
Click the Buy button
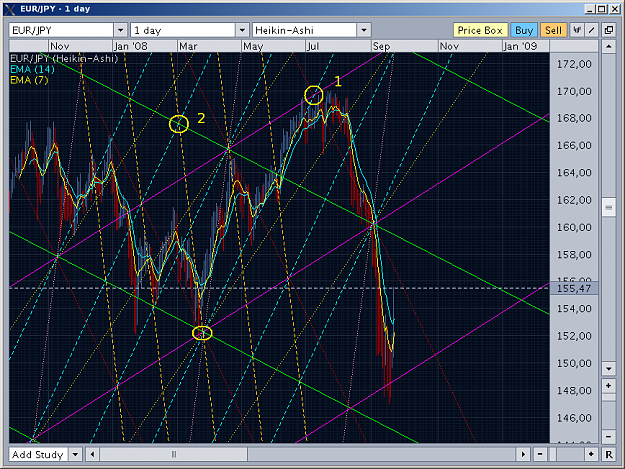point(524,30)
